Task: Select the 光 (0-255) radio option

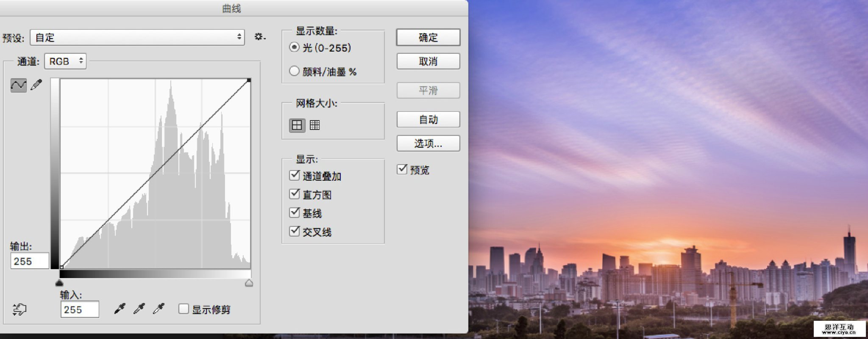Action: point(294,47)
